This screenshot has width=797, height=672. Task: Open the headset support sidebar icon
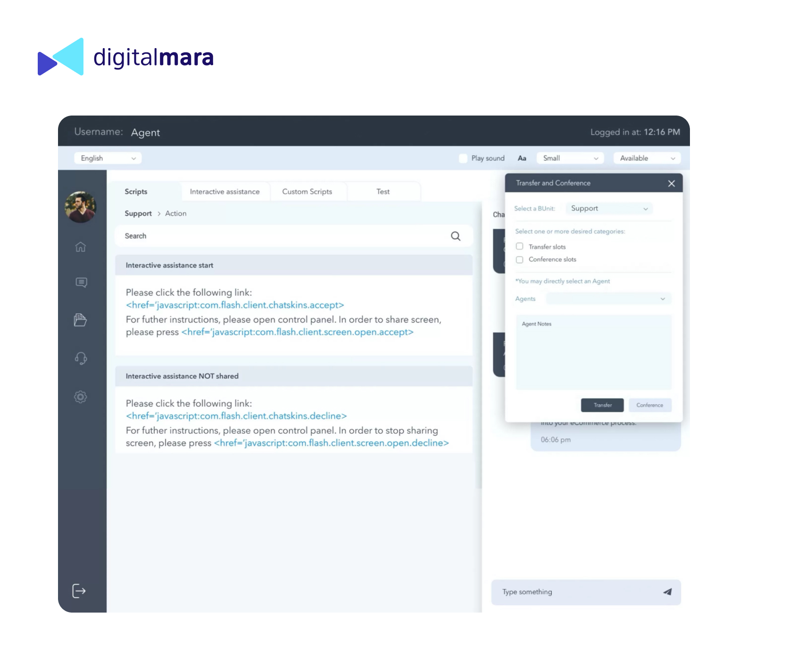pos(81,358)
